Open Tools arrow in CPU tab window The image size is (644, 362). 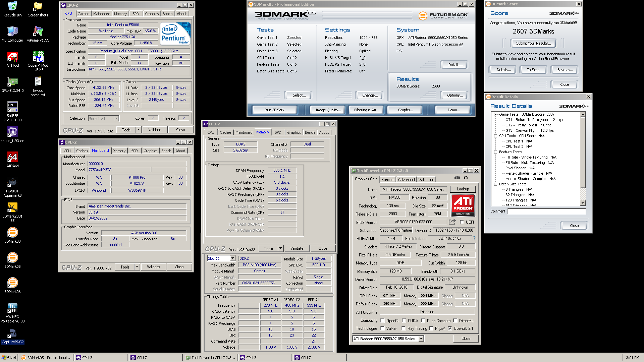pyautogui.click(x=138, y=130)
